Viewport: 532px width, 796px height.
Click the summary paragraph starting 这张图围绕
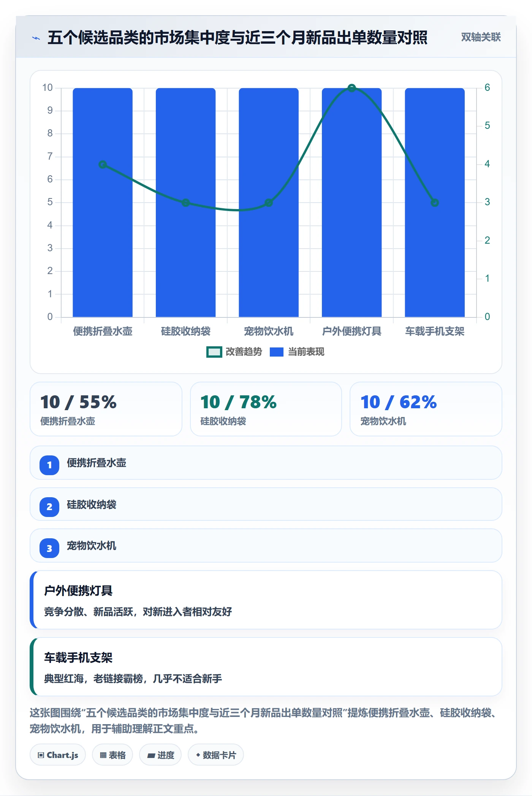[x=265, y=721]
